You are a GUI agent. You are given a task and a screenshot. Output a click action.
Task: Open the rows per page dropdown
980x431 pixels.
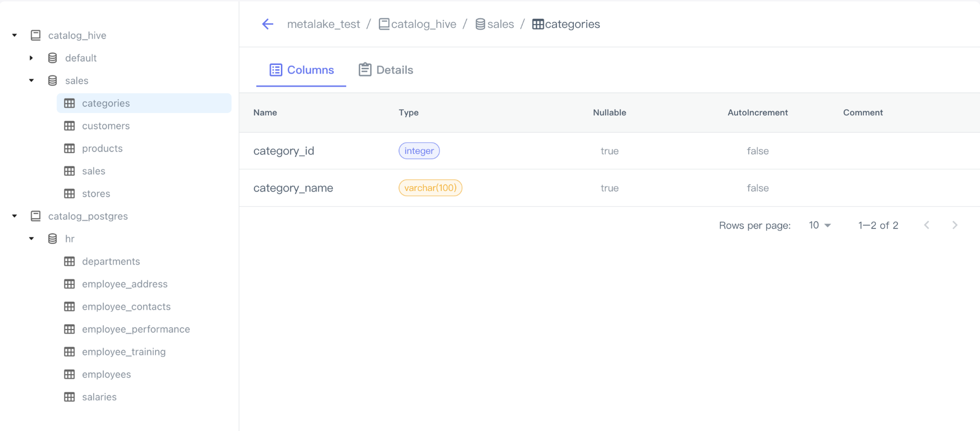point(819,225)
